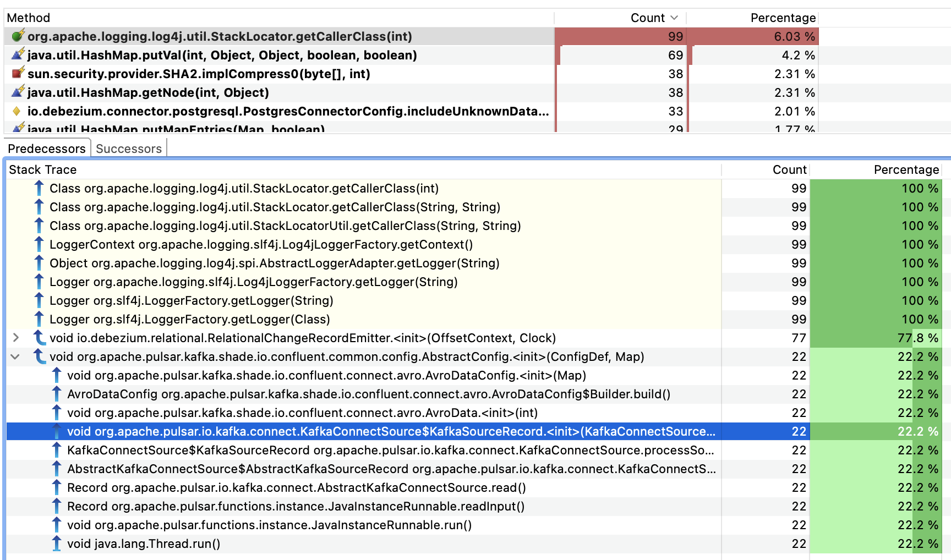951x560 pixels.
Task: Click arrow icon beside java.lang.Thread.run() frame
Action: coord(56,543)
